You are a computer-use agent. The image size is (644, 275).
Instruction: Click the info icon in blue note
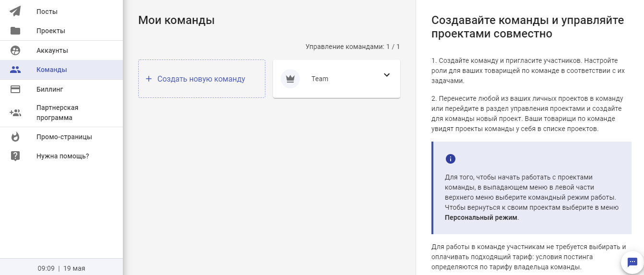click(450, 159)
